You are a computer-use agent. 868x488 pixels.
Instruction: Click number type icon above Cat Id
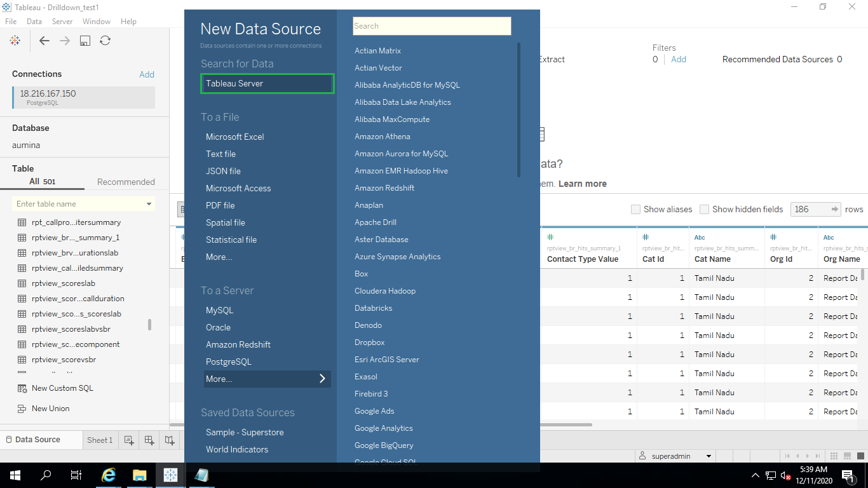coord(646,238)
